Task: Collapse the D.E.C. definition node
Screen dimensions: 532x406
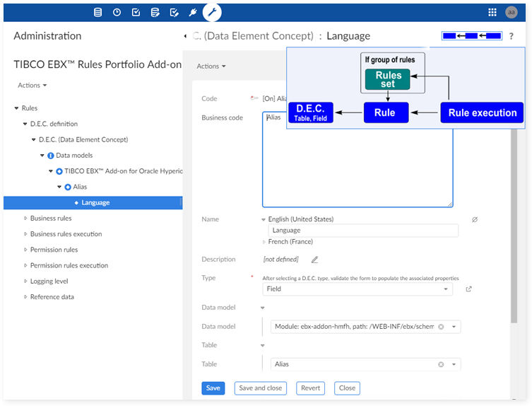Action: 25,124
